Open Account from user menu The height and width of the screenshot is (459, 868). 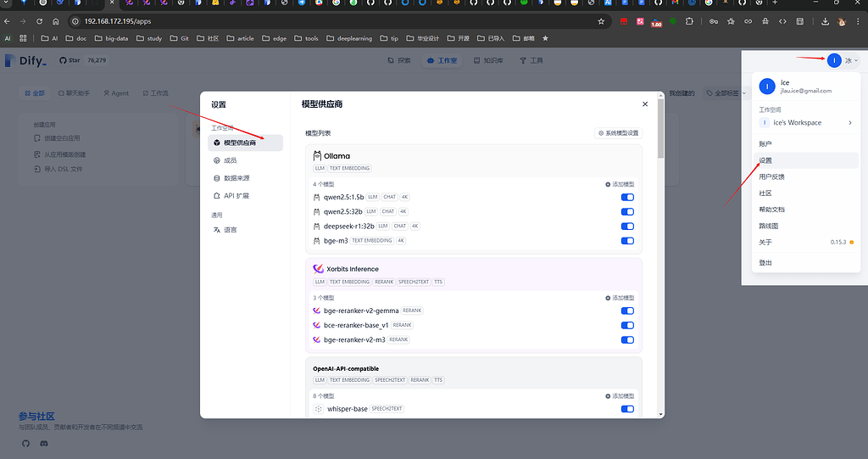pos(806,143)
